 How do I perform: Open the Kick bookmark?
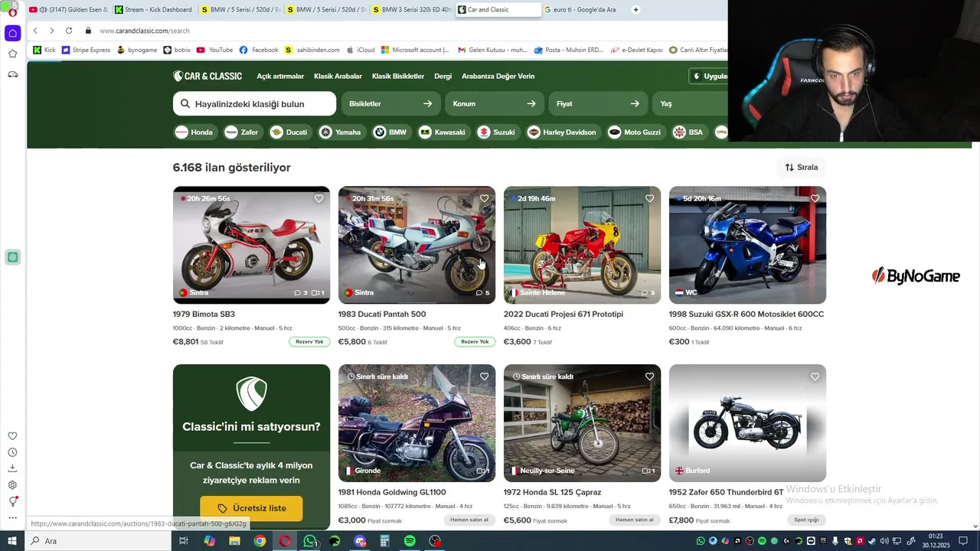(x=44, y=50)
